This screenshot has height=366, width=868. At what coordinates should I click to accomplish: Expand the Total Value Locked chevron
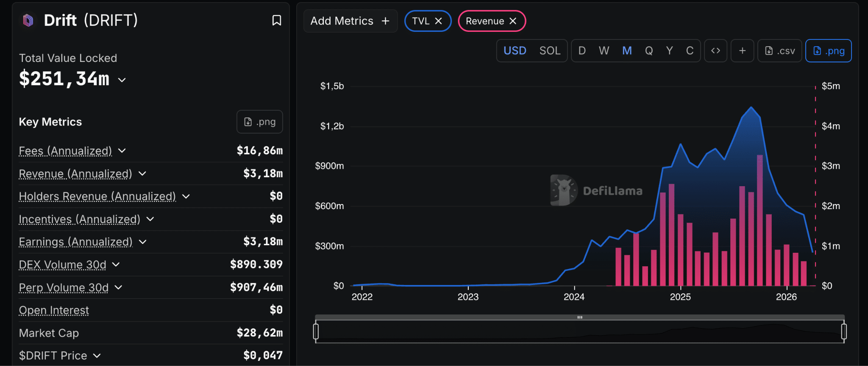pyautogui.click(x=122, y=80)
